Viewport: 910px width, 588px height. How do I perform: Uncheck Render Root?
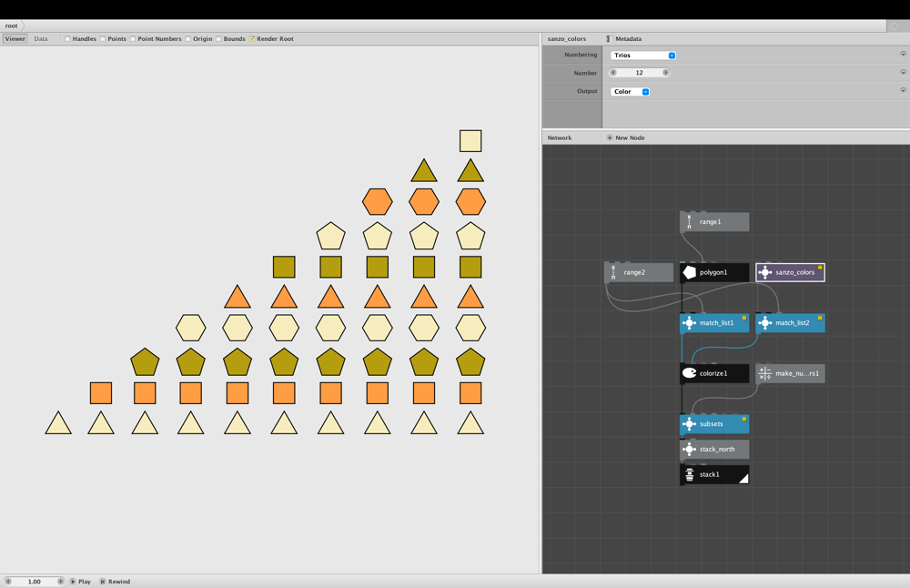pos(252,39)
